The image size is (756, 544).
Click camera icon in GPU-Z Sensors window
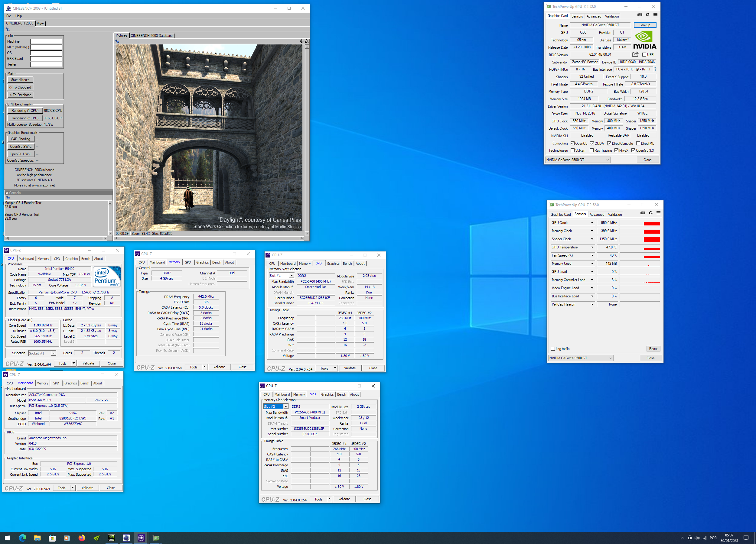pyautogui.click(x=643, y=213)
